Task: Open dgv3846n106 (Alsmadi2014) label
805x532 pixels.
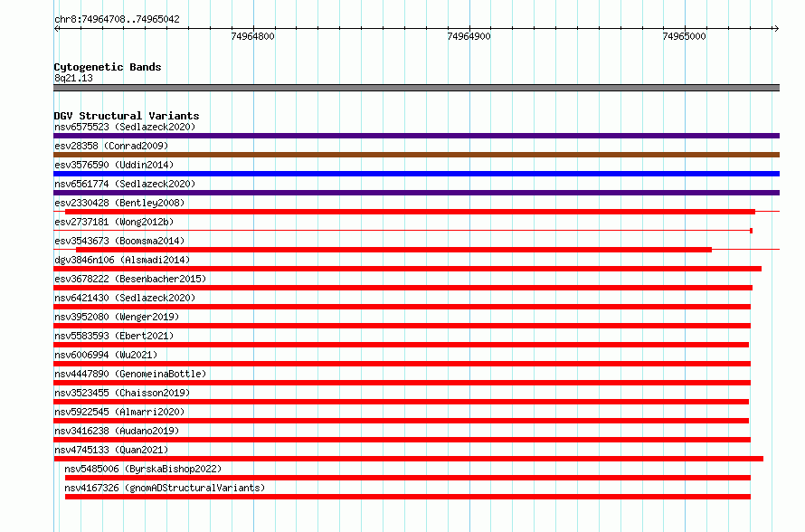Action: (x=122, y=260)
